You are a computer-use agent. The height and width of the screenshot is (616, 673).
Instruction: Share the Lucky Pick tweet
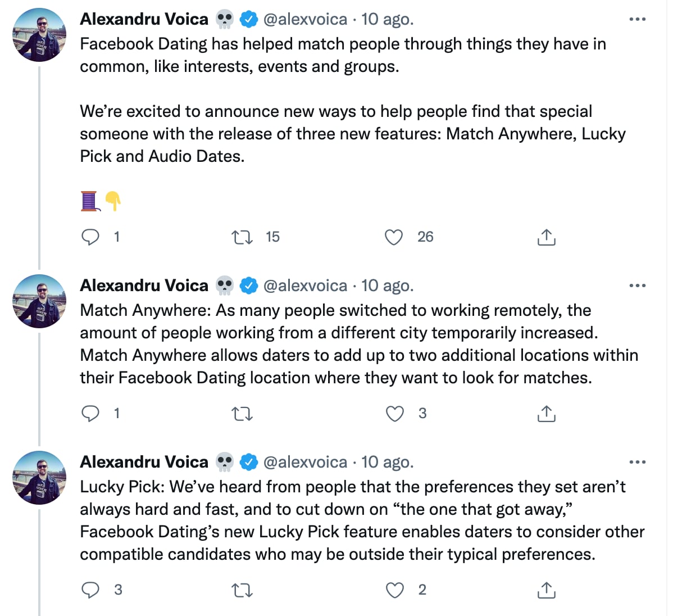click(x=546, y=590)
